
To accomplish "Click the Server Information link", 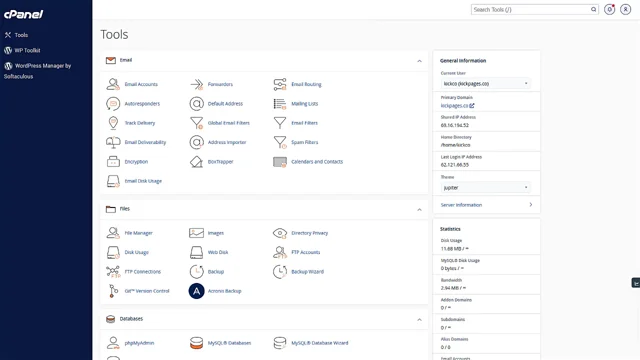I will (461, 205).
